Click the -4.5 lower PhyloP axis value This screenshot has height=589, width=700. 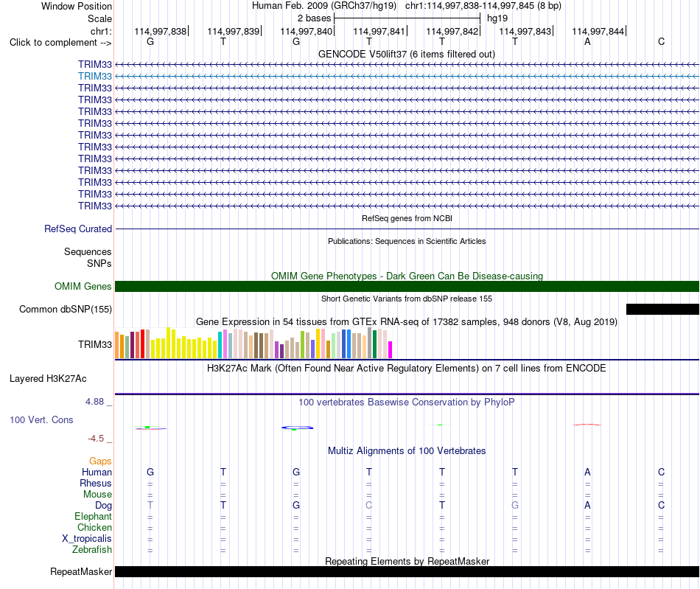coord(96,439)
